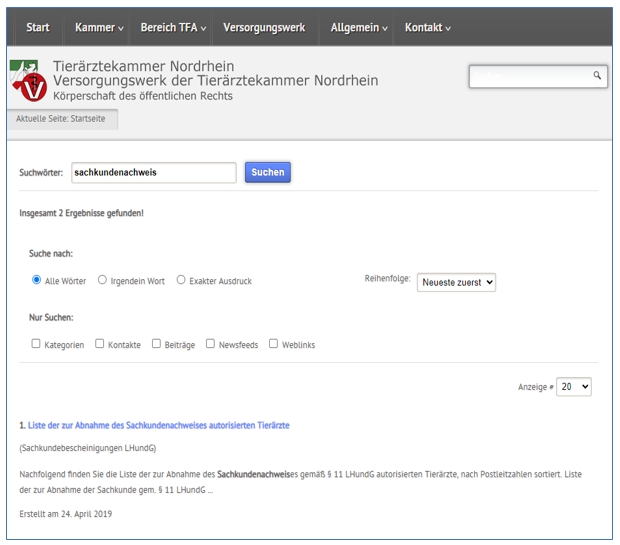620x545 pixels.
Task: Open the Kontakt navigation menu
Action: pos(427,27)
